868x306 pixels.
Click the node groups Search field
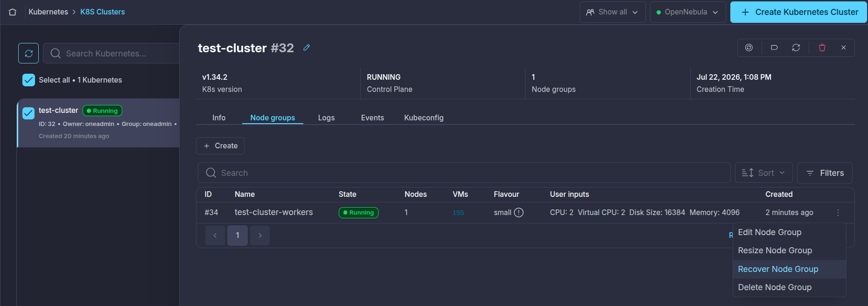[464, 173]
